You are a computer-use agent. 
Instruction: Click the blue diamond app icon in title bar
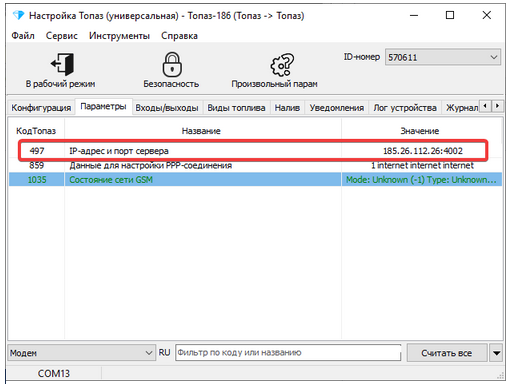[x=18, y=15]
